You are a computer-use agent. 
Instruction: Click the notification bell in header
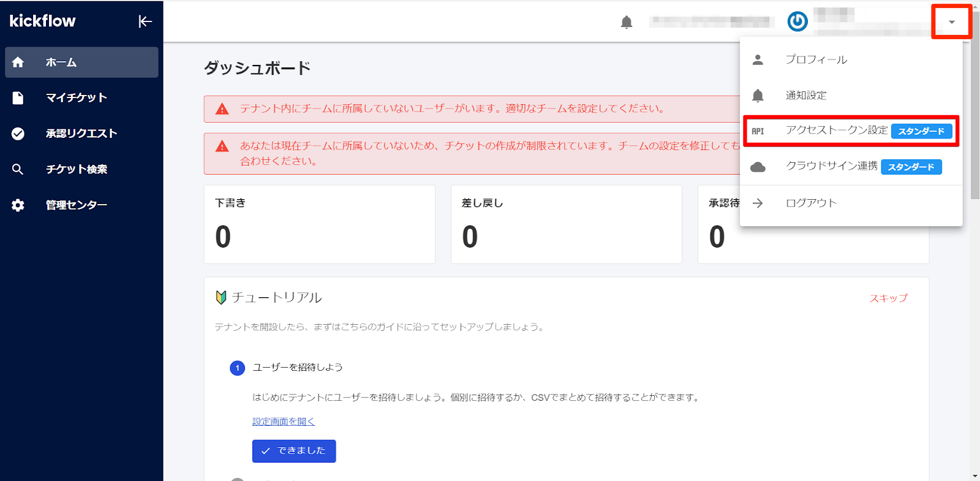[626, 23]
